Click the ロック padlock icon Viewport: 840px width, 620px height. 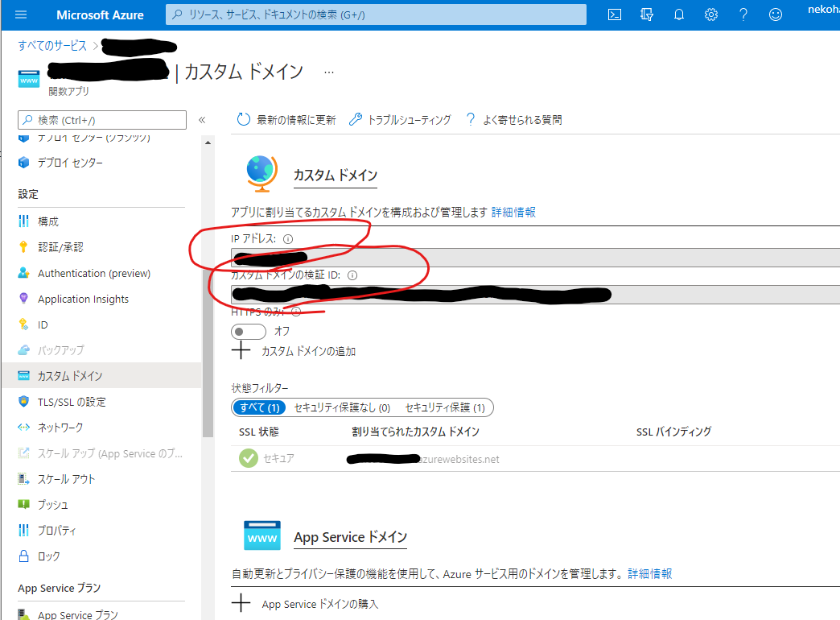pos(23,556)
